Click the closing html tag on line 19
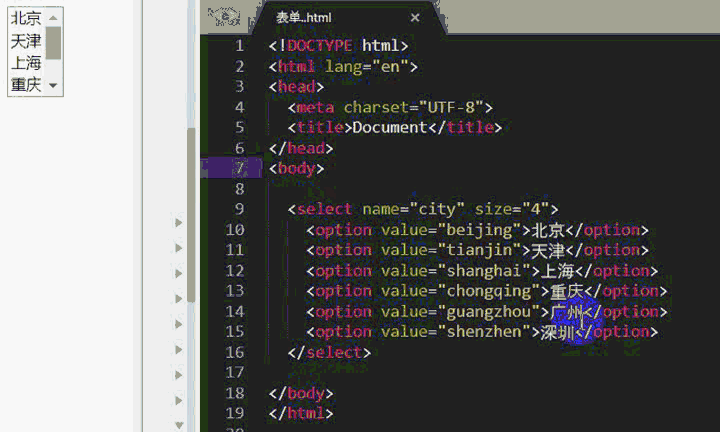Screen dimensions: 720x432 [x=301, y=413]
